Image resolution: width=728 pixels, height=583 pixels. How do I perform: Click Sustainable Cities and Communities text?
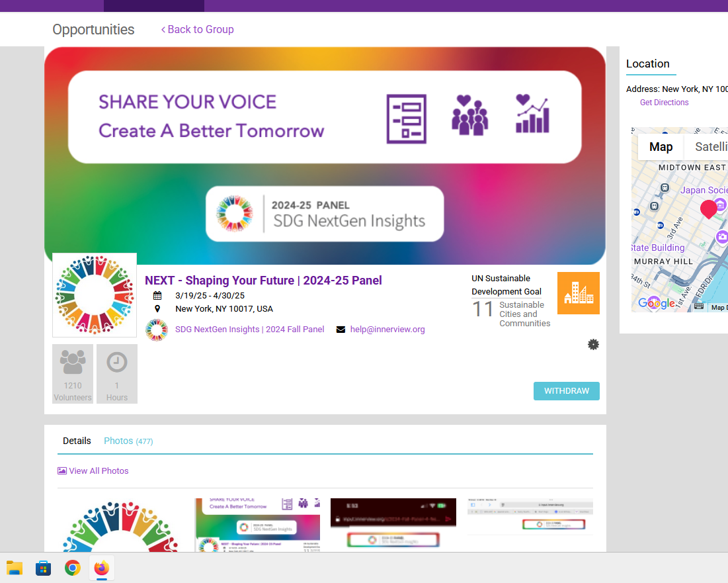524,314
